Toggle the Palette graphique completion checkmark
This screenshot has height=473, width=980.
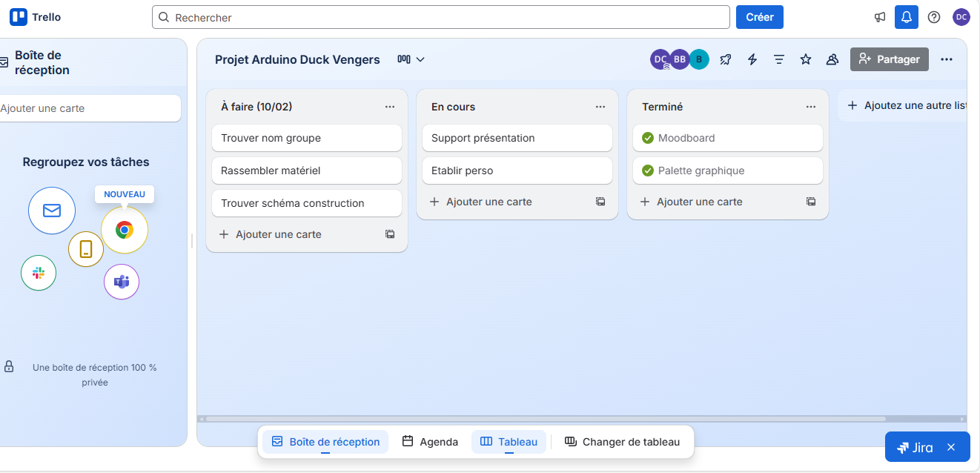648,171
